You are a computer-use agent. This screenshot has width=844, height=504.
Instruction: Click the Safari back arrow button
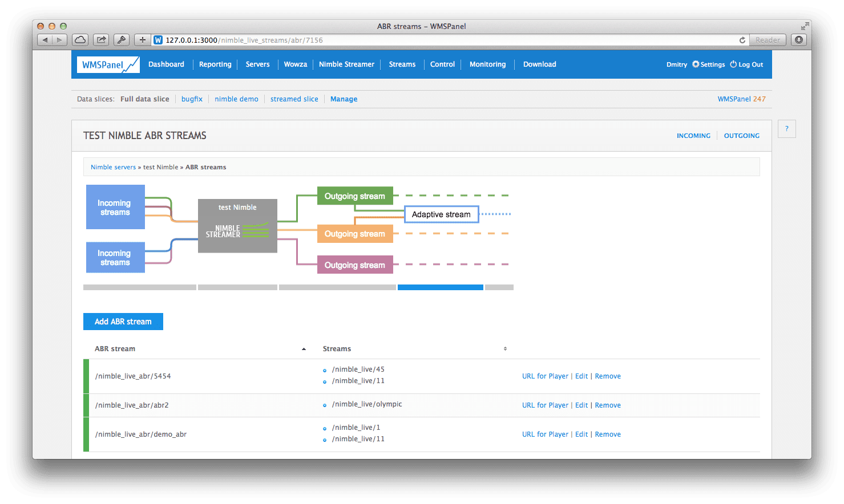pyautogui.click(x=45, y=40)
